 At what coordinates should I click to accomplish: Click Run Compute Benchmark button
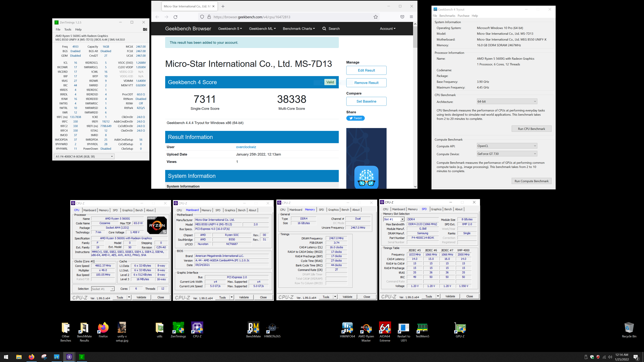pos(531,181)
